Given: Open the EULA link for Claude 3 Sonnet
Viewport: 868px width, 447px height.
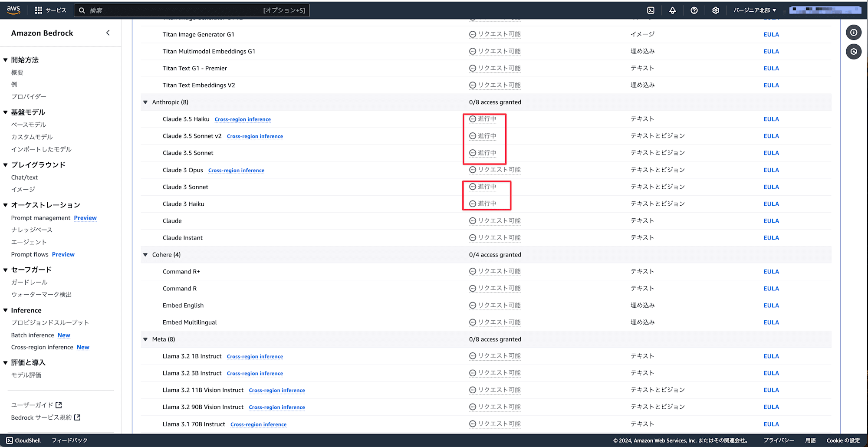Looking at the screenshot, I should pos(771,187).
